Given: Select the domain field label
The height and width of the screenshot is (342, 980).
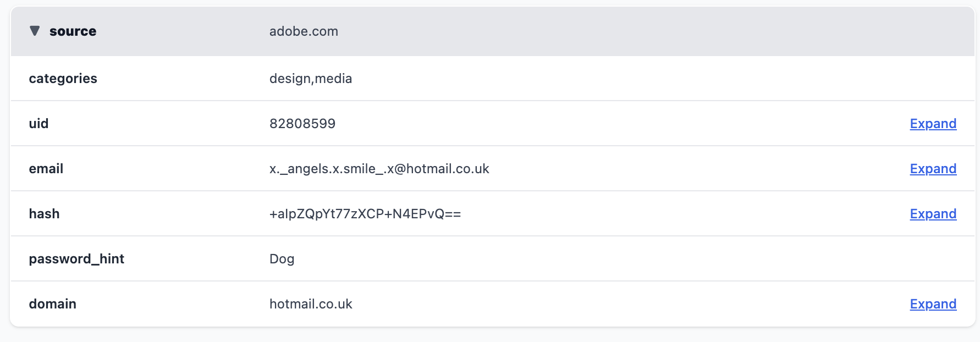Looking at the screenshot, I should 52,304.
